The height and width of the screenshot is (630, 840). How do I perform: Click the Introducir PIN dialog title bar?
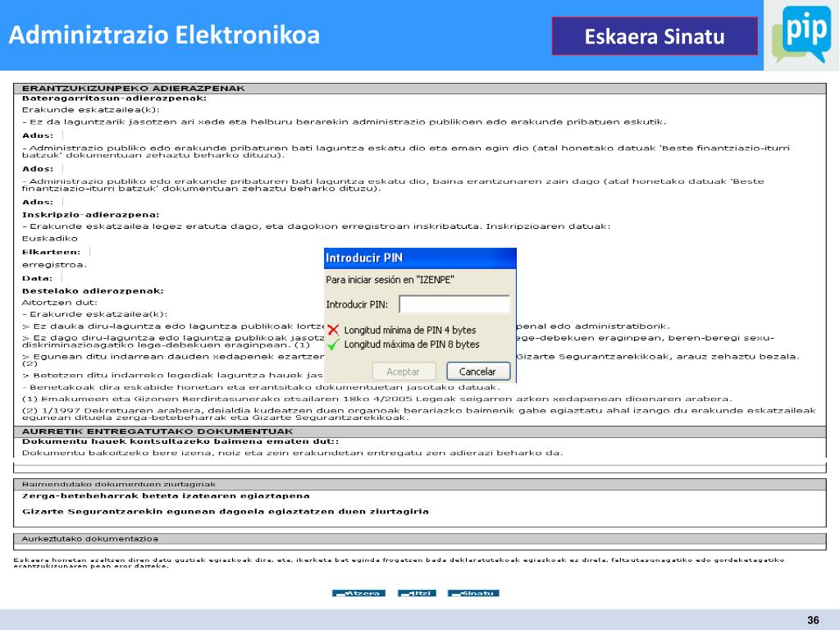click(x=420, y=258)
